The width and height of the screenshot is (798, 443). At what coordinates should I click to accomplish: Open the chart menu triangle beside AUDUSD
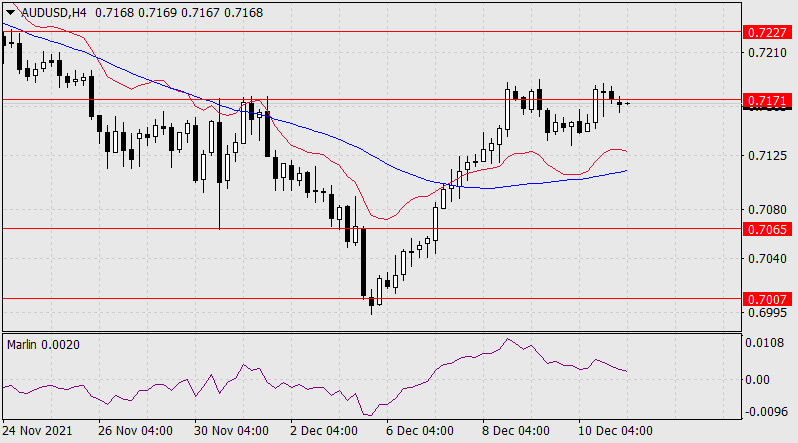[x=11, y=13]
